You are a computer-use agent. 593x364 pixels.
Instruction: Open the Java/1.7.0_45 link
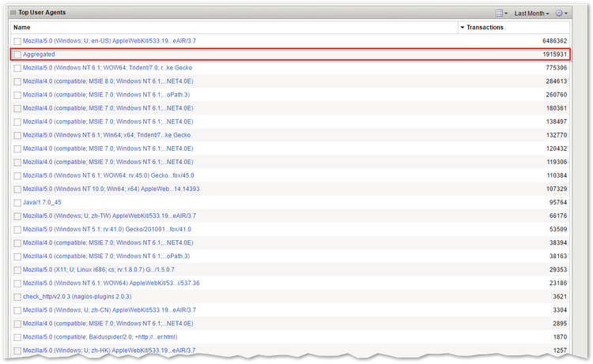pyautogui.click(x=42, y=202)
